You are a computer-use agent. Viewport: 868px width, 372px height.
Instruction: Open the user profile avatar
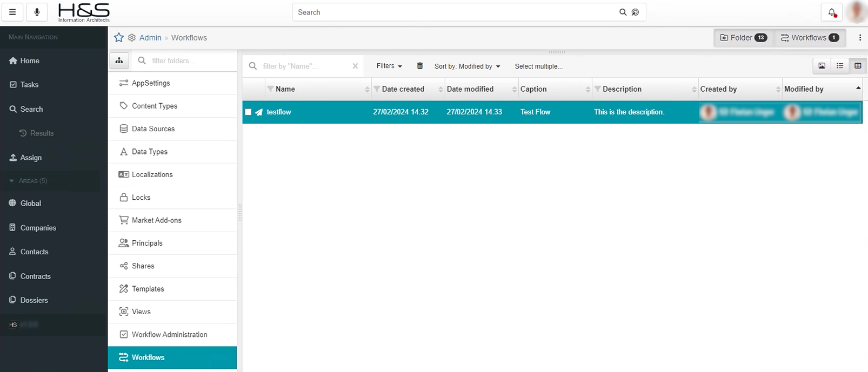coord(856,12)
